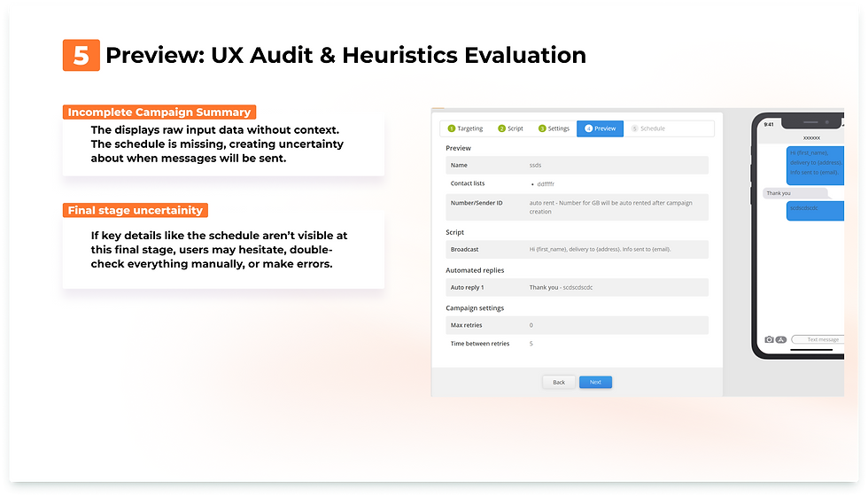The width and height of the screenshot is (868, 497).
Task: Click the 9:41 time in phone status bar
Action: pos(769,125)
